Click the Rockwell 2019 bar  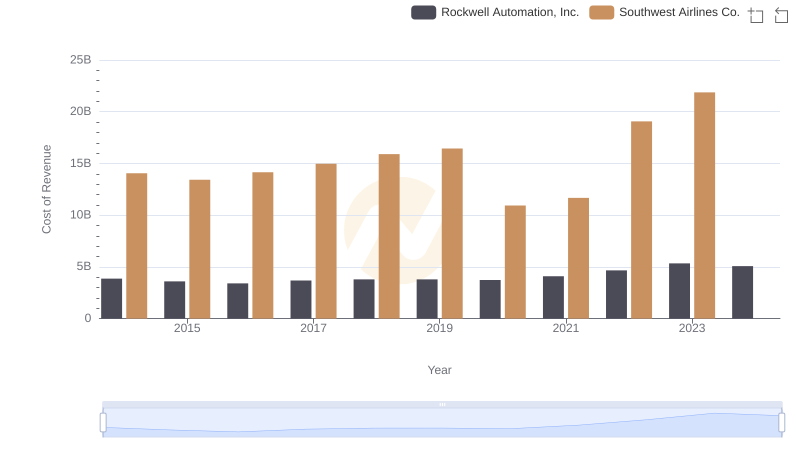tap(427, 299)
